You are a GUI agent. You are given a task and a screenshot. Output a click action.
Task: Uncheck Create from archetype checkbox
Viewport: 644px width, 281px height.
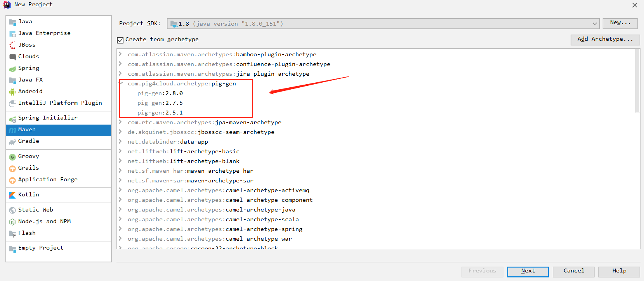120,40
